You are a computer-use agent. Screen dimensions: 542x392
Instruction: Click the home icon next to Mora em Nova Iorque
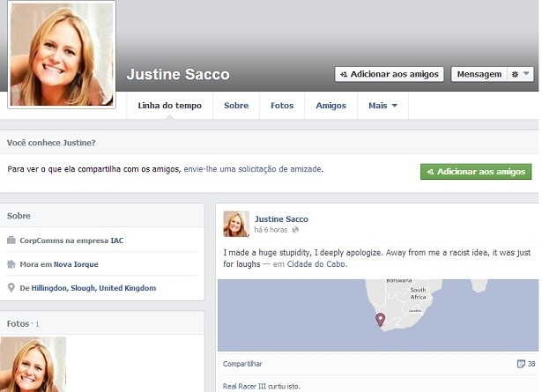tap(11, 264)
